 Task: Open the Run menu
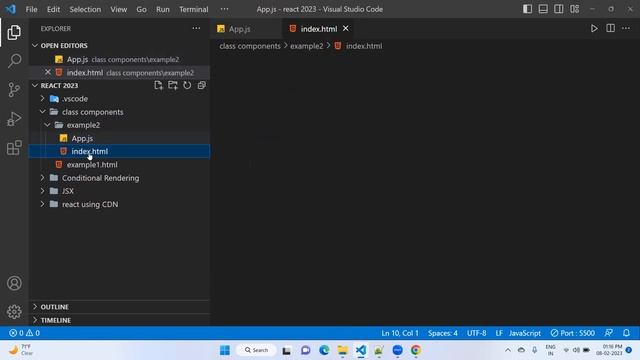[162, 9]
